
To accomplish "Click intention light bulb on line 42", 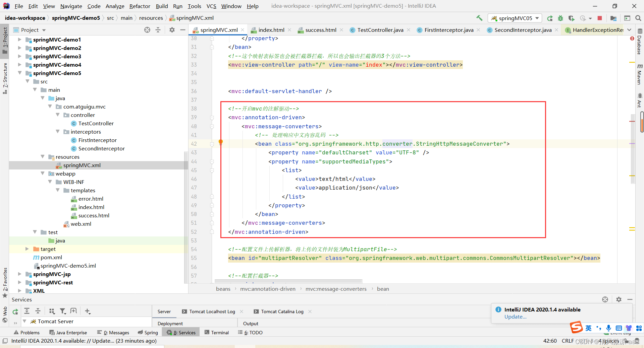I will click(221, 142).
